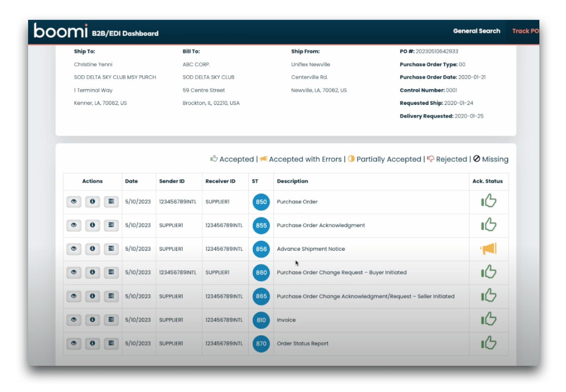The image size is (566, 392).
Task: Click the info icon on the 865 row
Action: tap(92, 296)
